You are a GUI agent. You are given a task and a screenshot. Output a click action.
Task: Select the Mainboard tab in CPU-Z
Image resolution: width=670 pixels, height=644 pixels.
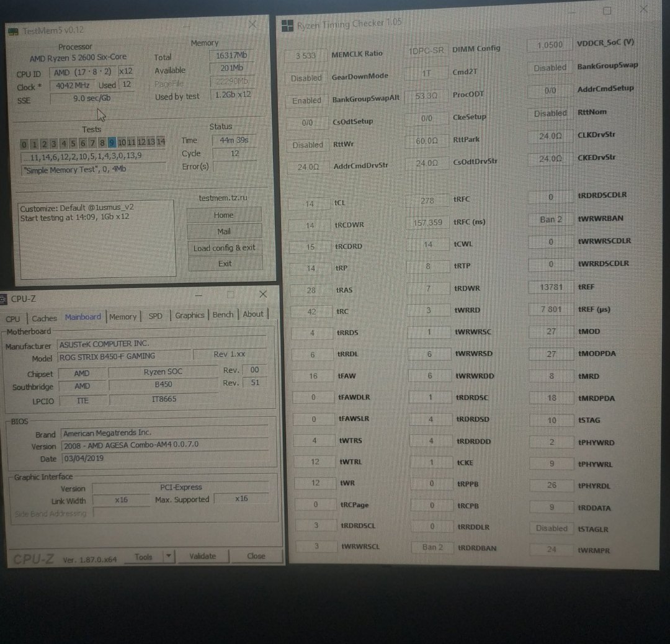tap(83, 316)
